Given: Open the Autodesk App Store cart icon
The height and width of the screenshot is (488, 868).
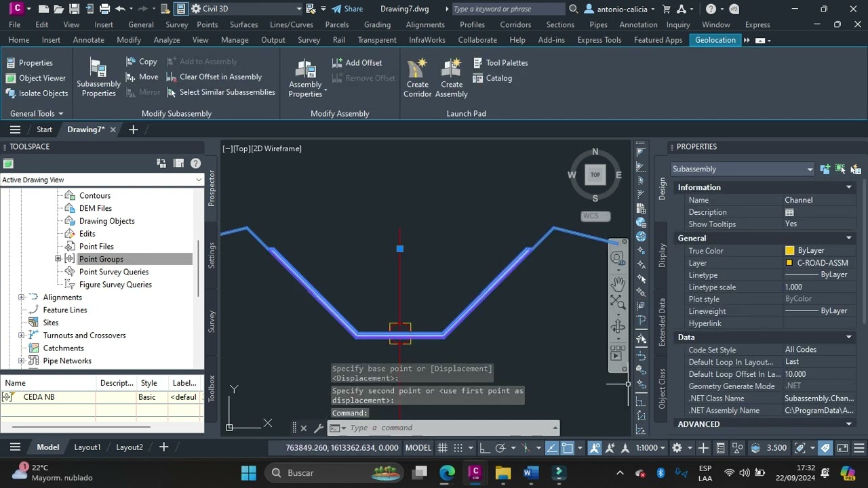Looking at the screenshot, I should (x=667, y=9).
